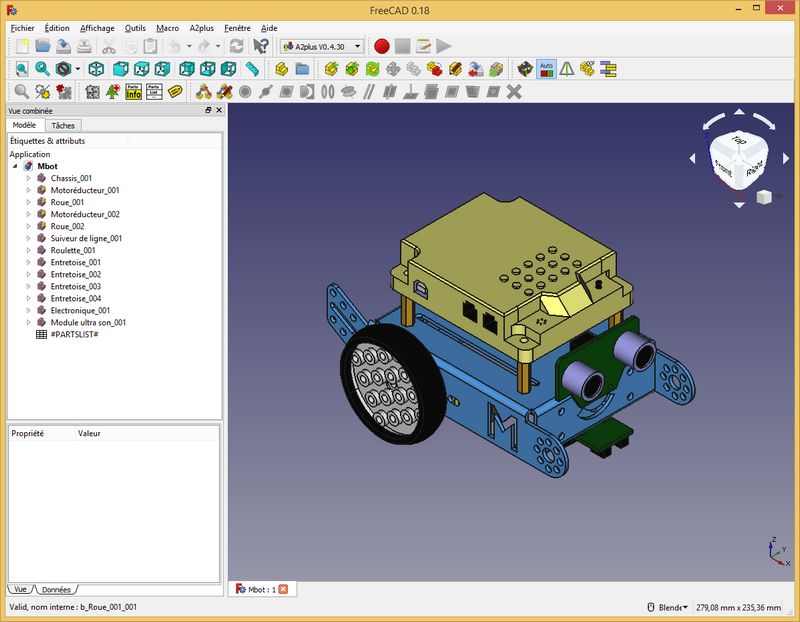Switch to the Tâches tab
Image resolution: width=800 pixels, height=622 pixels.
(x=63, y=126)
